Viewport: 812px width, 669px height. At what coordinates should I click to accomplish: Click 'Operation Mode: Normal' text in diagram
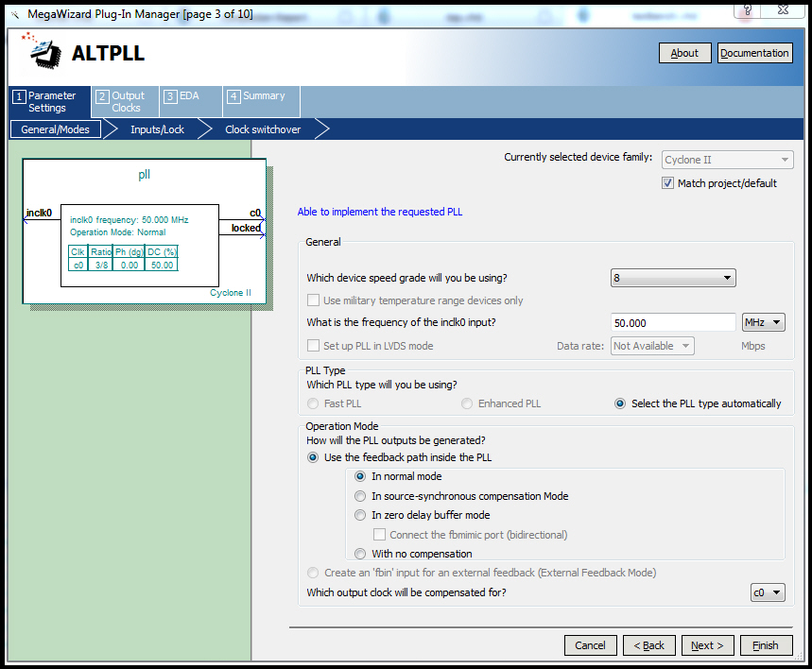118,232
